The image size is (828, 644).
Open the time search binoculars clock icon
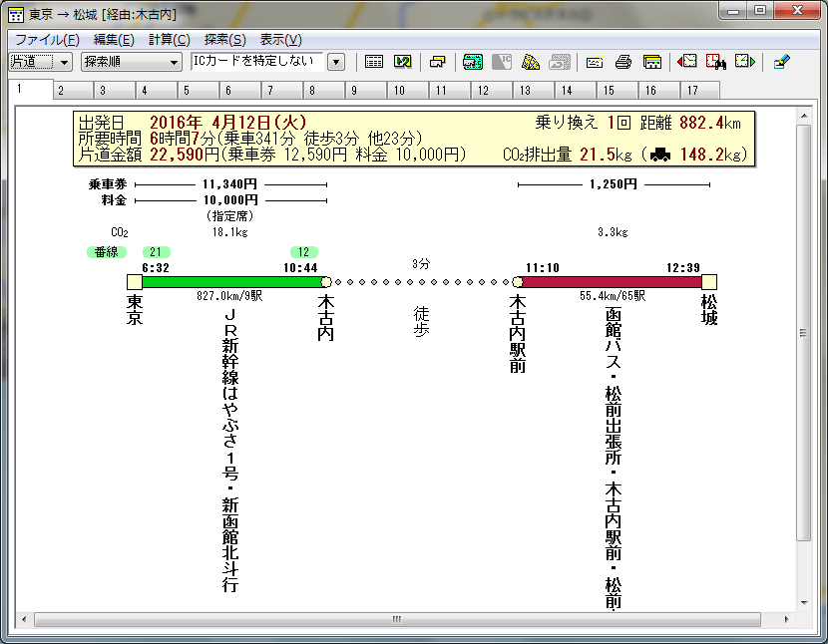coord(715,61)
